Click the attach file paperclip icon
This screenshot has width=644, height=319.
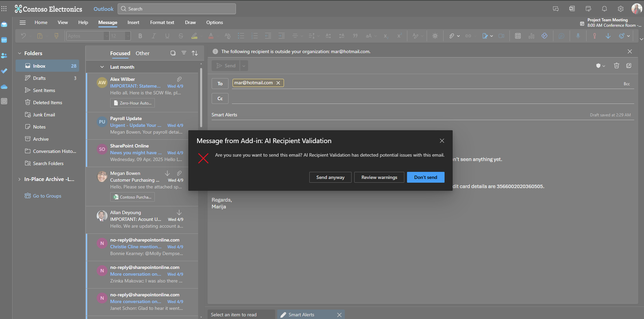pos(452,36)
